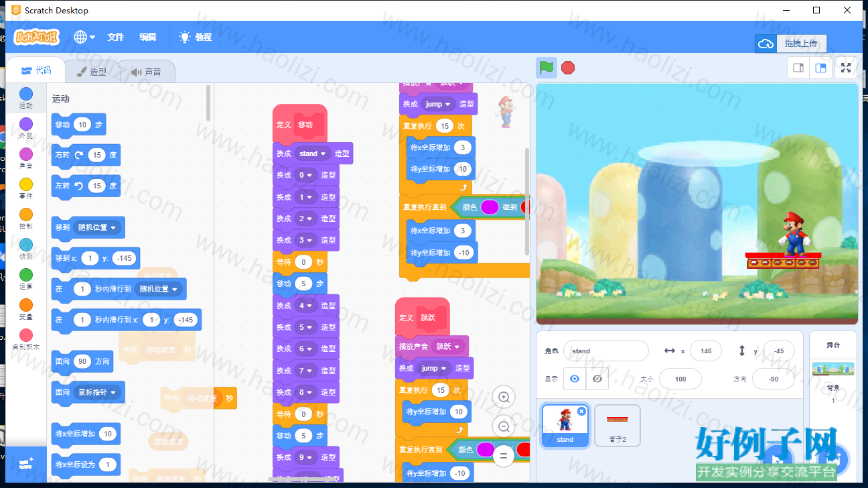Screen dimensions: 868x488
Task: Click the red color swatch in lower loop
Action: click(524, 449)
